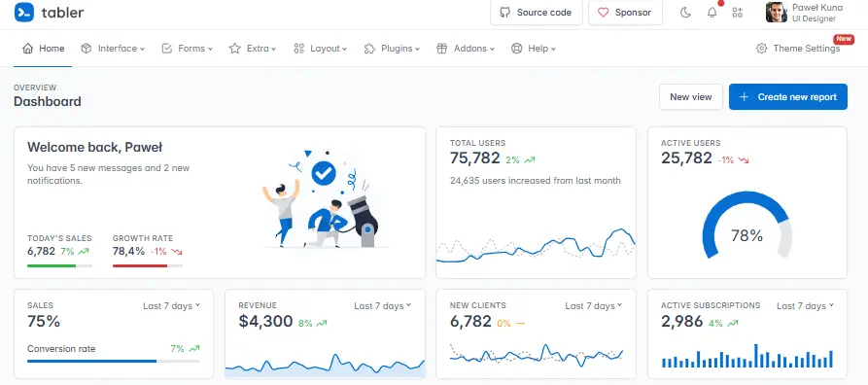This screenshot has width=868, height=385.
Task: Open Sales Last 7 days dropdown
Action: (171, 306)
